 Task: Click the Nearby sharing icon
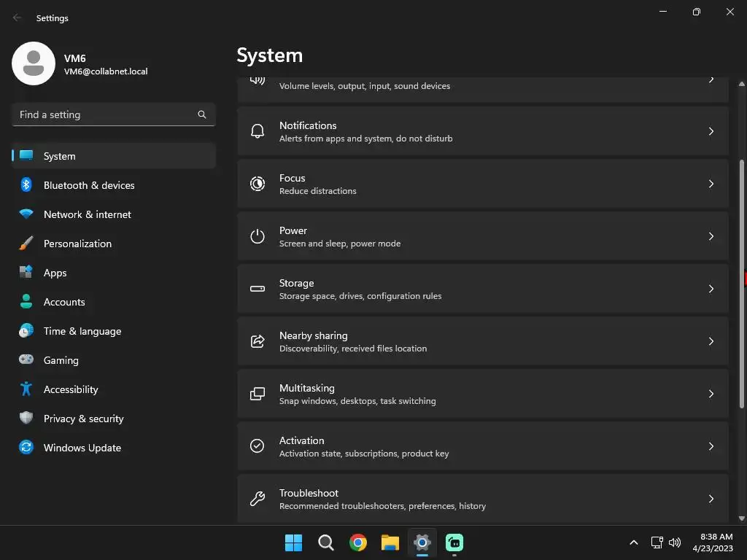258,341
